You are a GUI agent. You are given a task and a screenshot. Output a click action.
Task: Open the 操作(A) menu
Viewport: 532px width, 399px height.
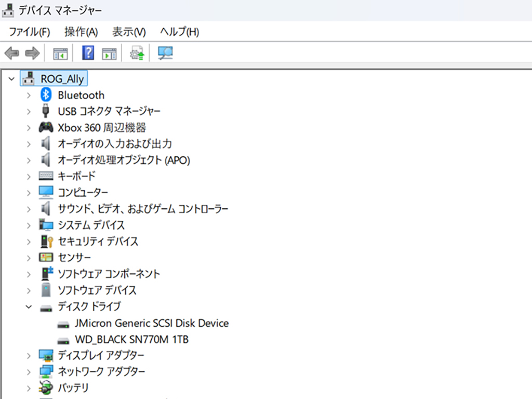pyautogui.click(x=81, y=32)
